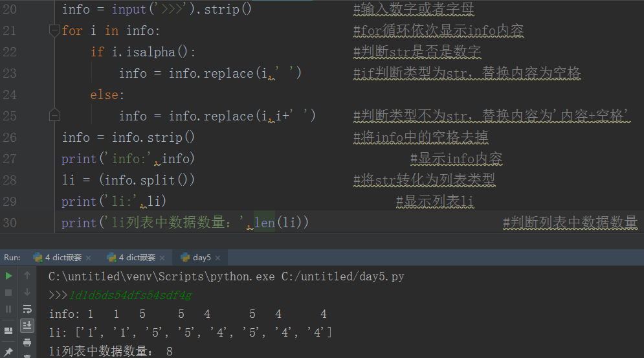Toggle scroll to end of console
This screenshot has height=358, width=644.
27,326
